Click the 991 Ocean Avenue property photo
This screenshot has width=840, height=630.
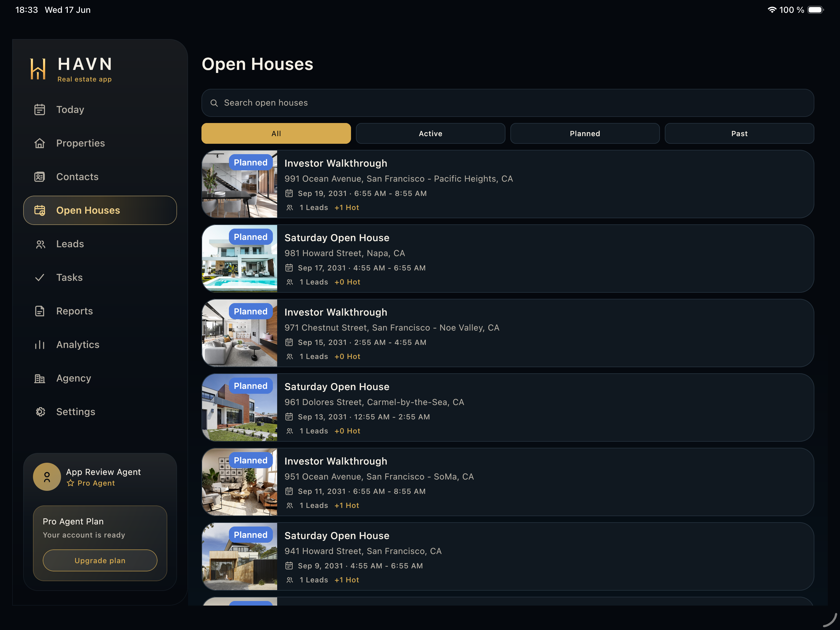(x=240, y=184)
